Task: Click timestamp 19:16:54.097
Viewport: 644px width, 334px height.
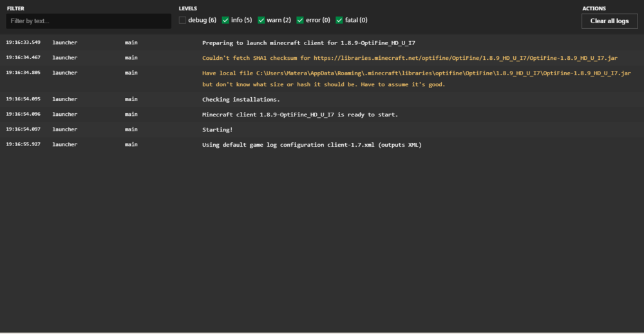Action: [23, 129]
